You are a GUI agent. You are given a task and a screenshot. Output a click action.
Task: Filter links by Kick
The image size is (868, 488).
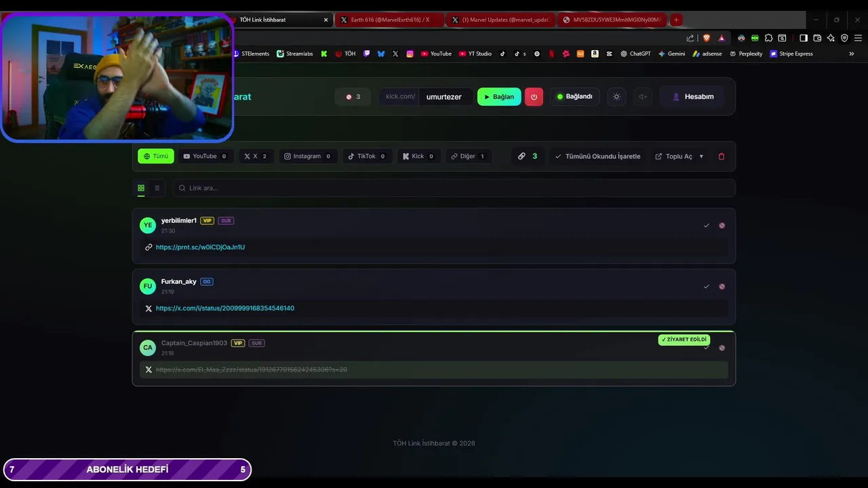tap(418, 157)
